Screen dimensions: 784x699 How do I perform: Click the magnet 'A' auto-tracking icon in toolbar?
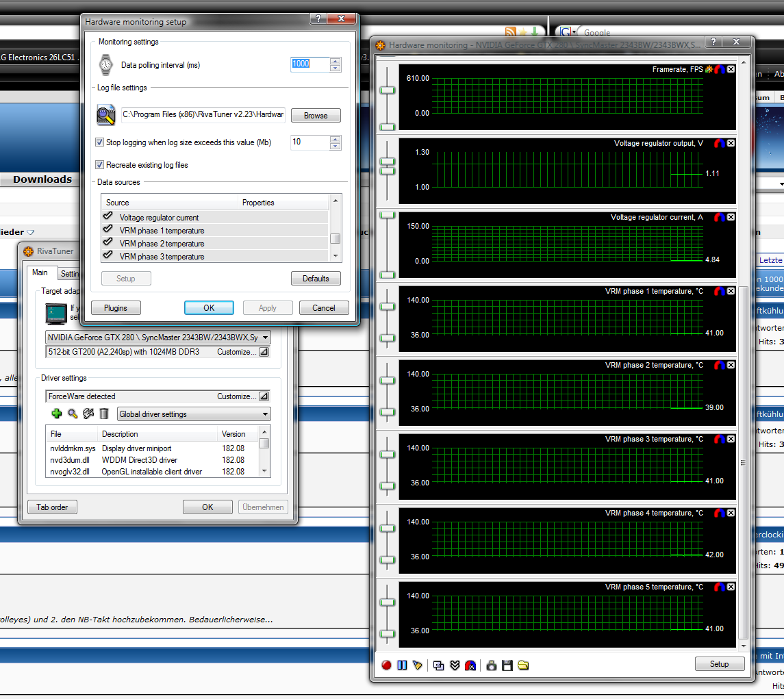(470, 665)
